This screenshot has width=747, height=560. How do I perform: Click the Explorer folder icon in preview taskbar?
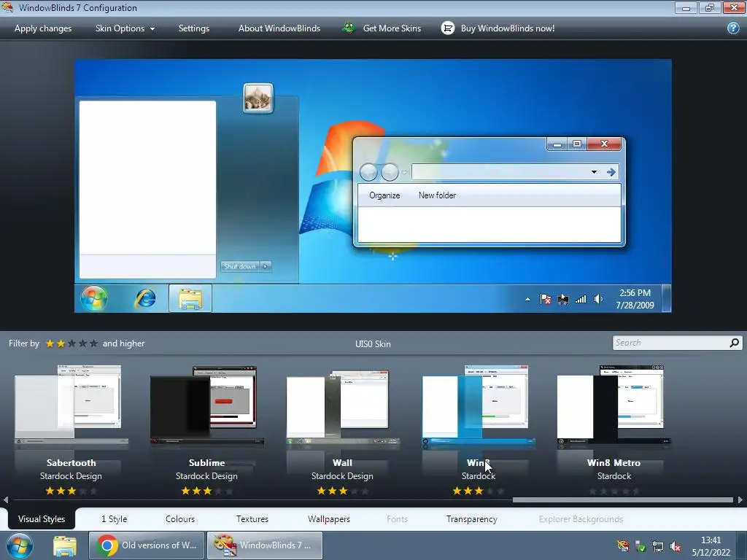click(190, 299)
